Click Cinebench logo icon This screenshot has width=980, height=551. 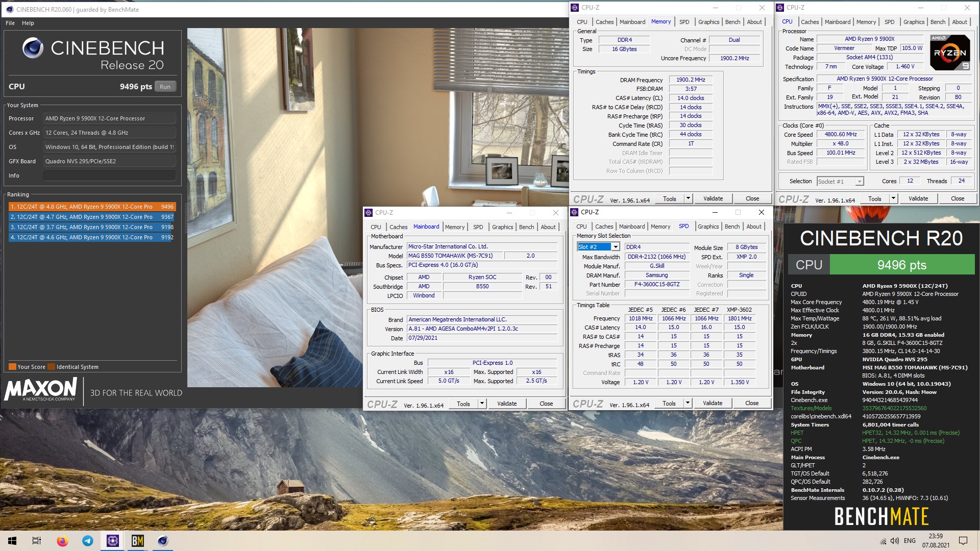[33, 48]
